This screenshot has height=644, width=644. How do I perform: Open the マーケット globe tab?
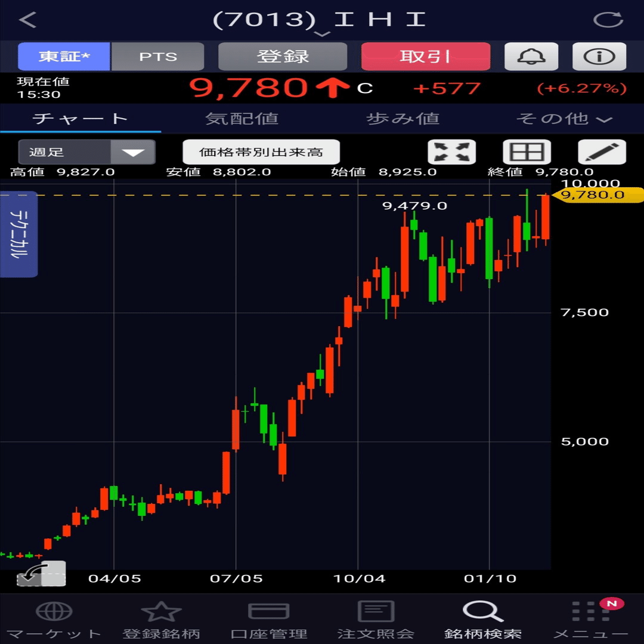pyautogui.click(x=54, y=620)
